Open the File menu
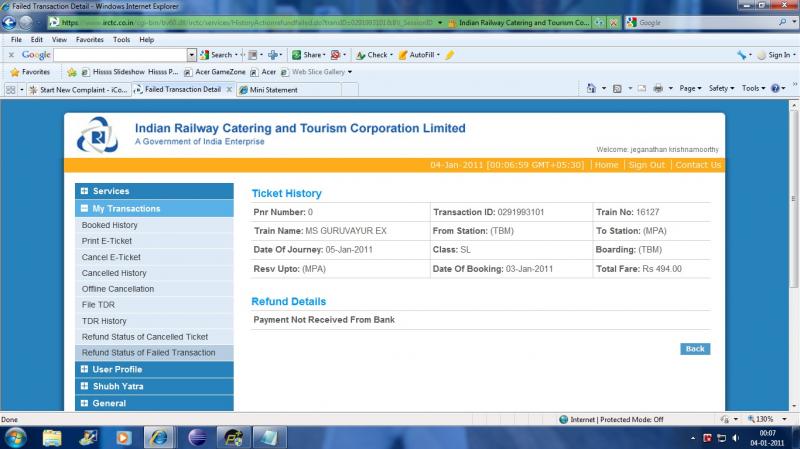This screenshot has width=800, height=449. click(x=16, y=39)
